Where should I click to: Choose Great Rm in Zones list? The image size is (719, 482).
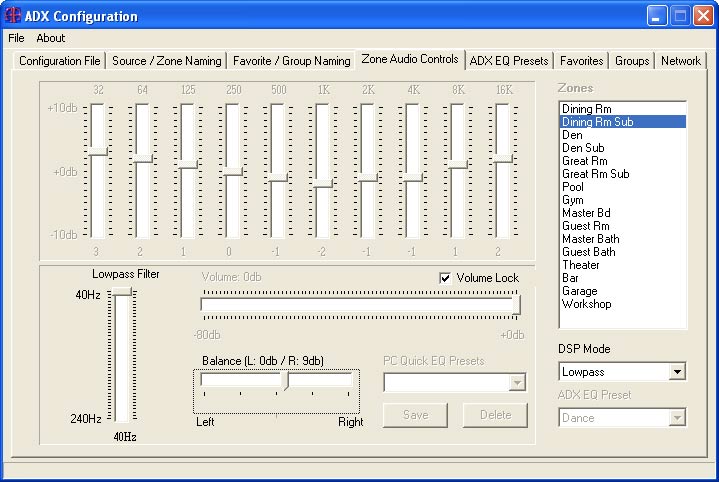[623, 161]
